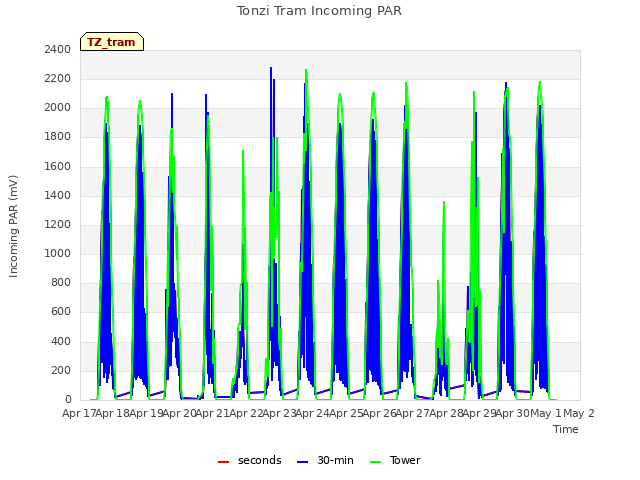Click the y-axis tick value 1800
This screenshot has width=640, height=480.
pyautogui.click(x=58, y=137)
